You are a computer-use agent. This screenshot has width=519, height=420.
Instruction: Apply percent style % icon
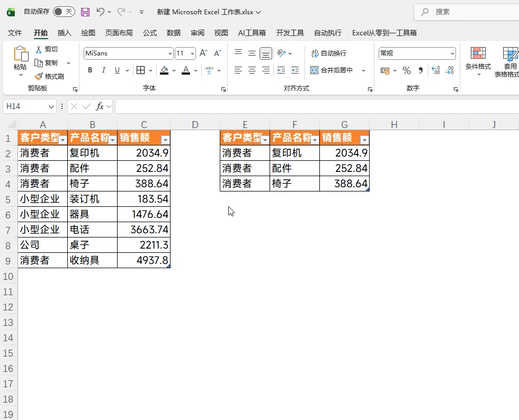point(407,70)
